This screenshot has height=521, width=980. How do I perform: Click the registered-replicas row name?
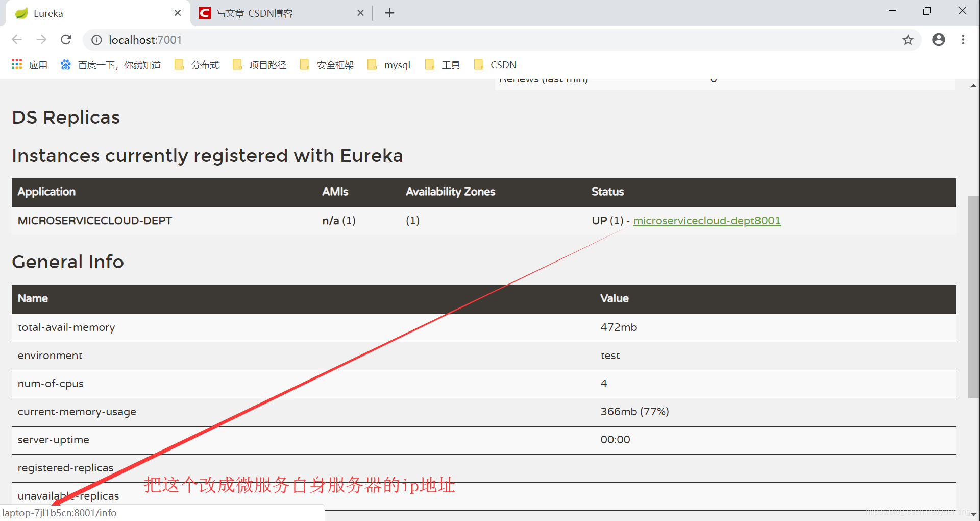[66, 468]
